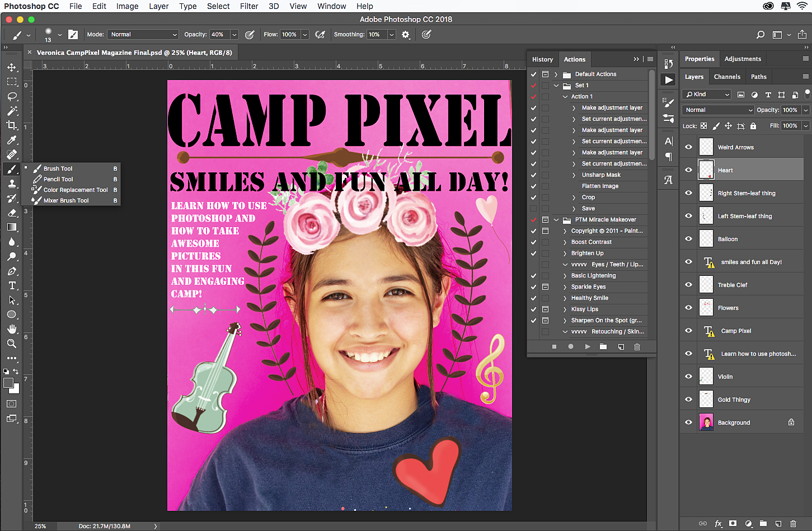Image resolution: width=812 pixels, height=531 pixels.
Task: Select the Pen tool
Action: (x=12, y=271)
